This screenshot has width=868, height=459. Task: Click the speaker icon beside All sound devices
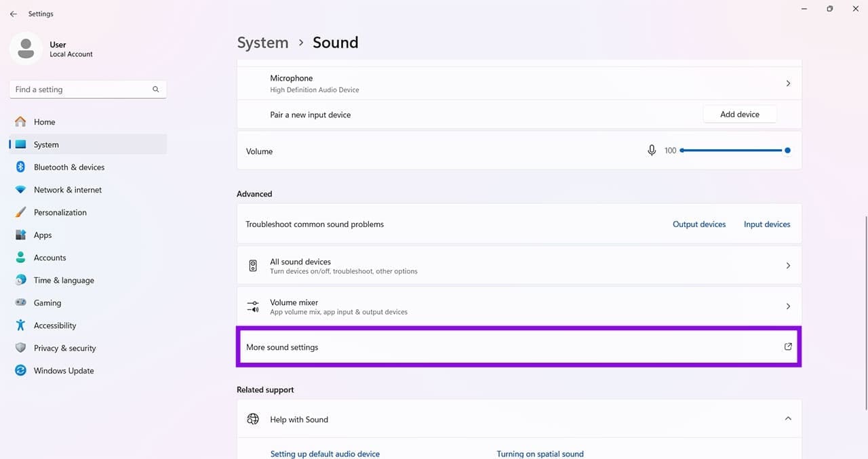pyautogui.click(x=253, y=266)
